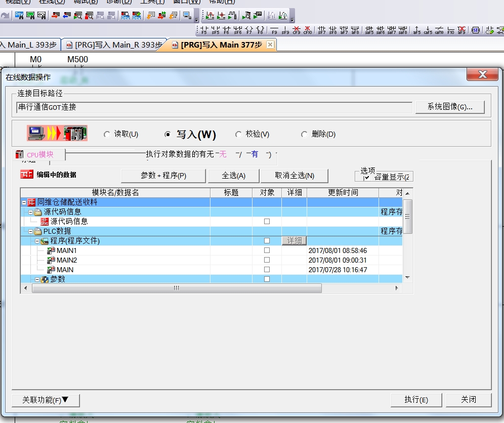Select the F7 coil ladder icon
Viewport: 504px width, 423px height.
pos(249,30)
